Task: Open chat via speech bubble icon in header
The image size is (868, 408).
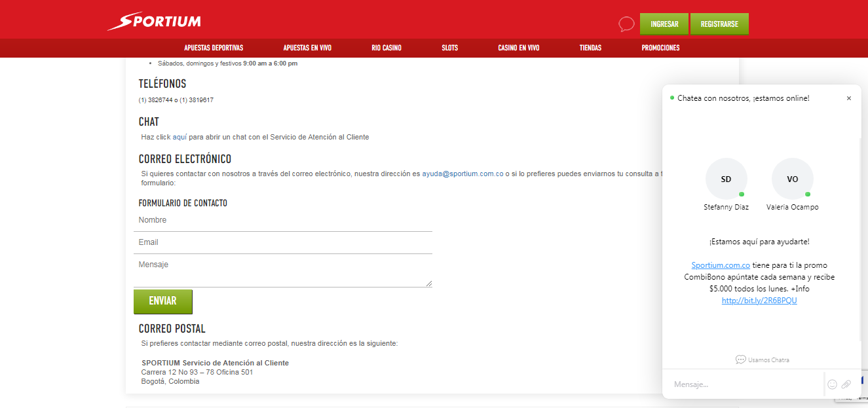Action: 626,24
